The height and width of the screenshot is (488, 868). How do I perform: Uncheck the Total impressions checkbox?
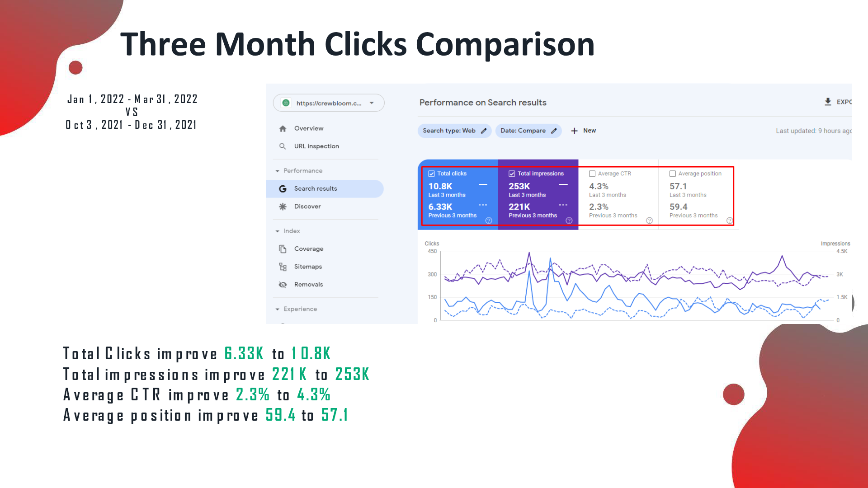(x=512, y=174)
